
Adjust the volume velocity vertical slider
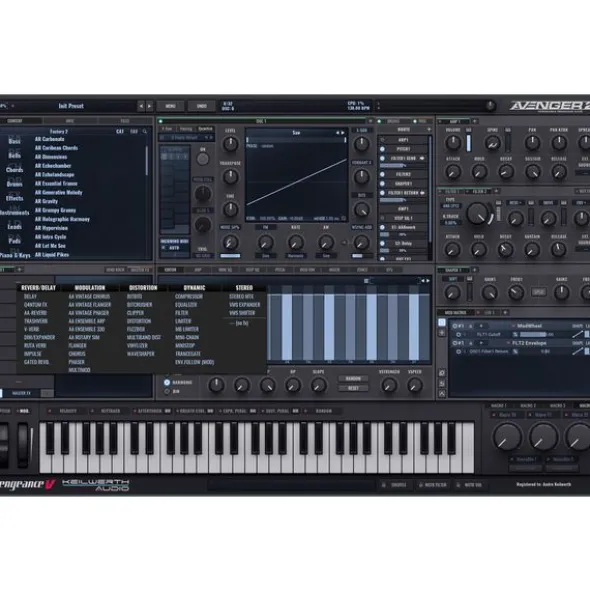469,143
